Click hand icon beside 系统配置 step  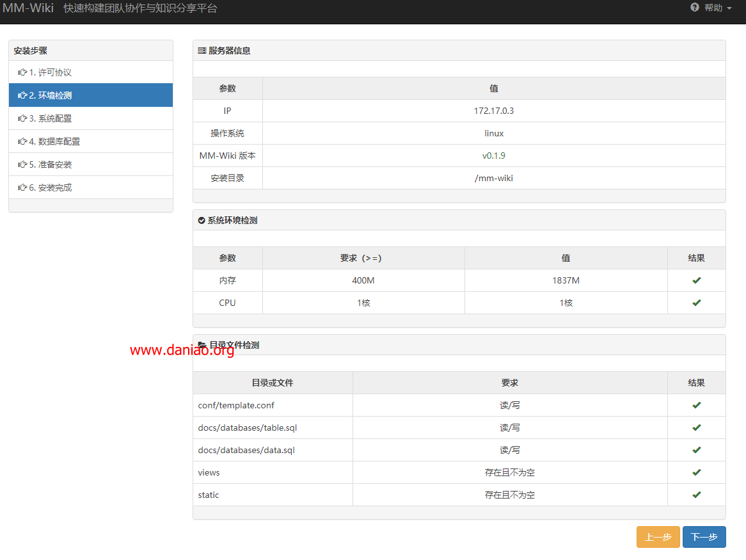[22, 118]
